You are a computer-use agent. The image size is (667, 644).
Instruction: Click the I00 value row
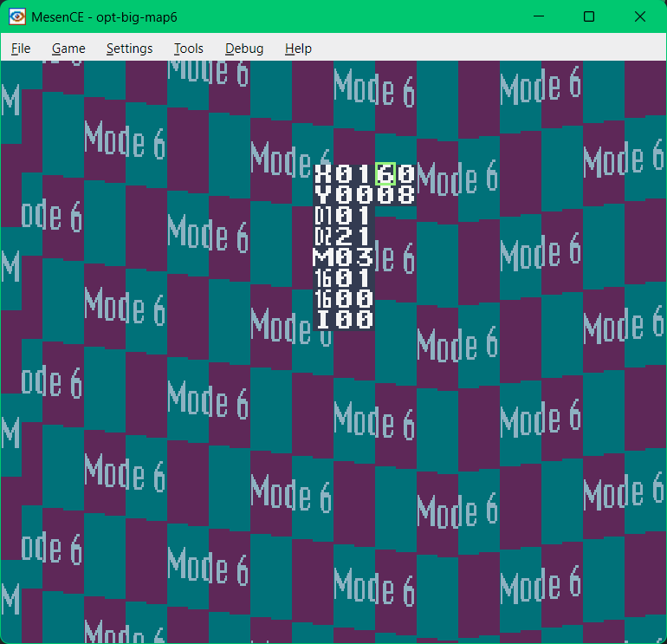point(344,320)
